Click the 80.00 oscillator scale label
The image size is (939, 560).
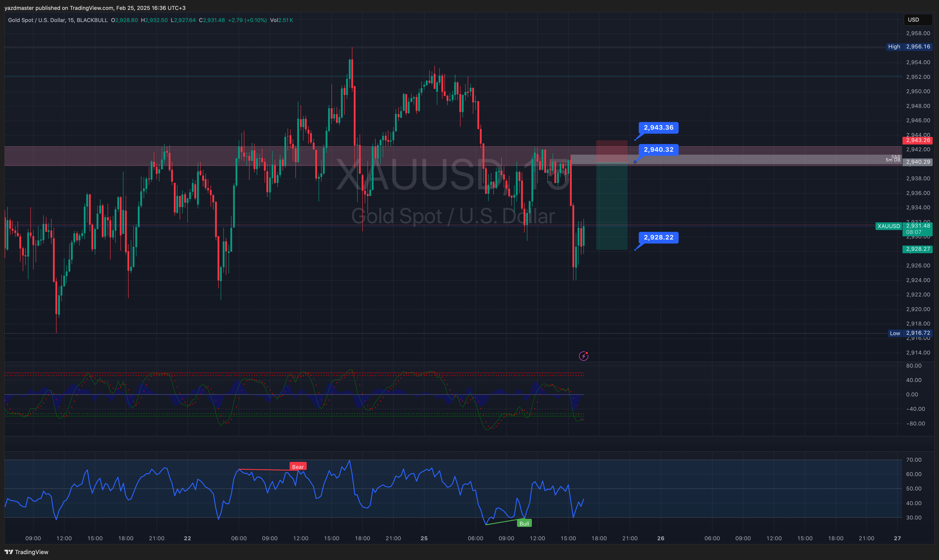tap(914, 366)
